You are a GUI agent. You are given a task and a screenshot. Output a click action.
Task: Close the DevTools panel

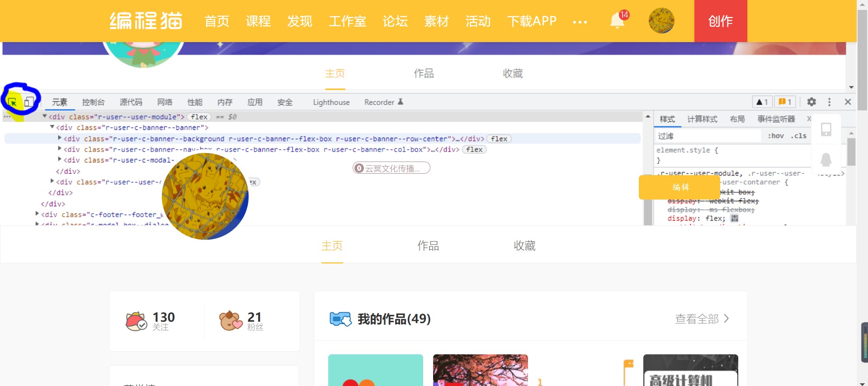click(848, 102)
